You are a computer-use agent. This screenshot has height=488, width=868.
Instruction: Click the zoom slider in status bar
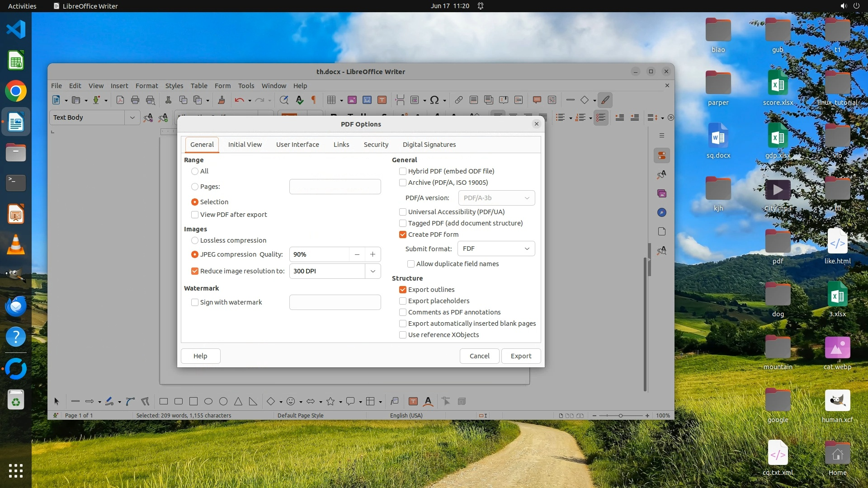621,416
